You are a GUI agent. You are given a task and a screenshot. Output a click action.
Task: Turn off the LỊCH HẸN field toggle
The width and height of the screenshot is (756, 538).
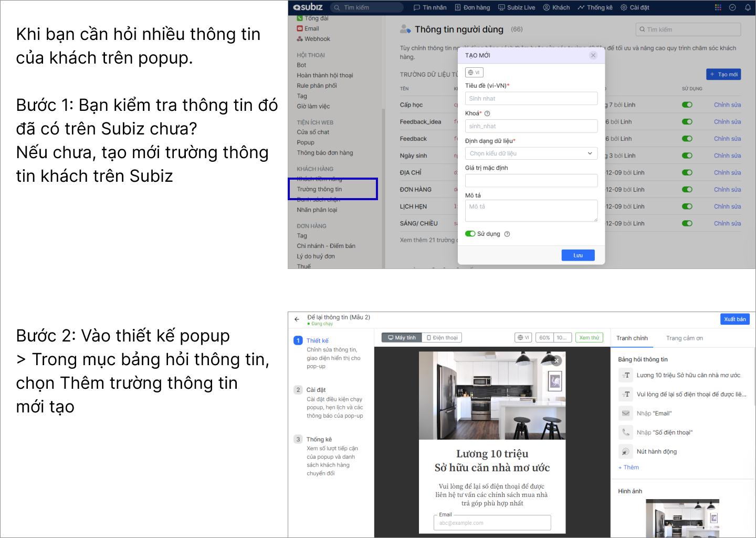tap(687, 206)
